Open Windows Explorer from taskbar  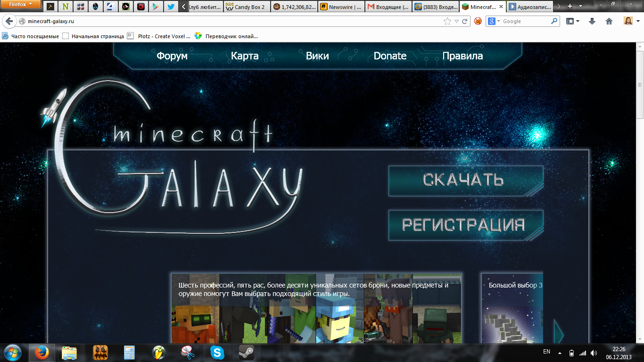[x=69, y=353]
